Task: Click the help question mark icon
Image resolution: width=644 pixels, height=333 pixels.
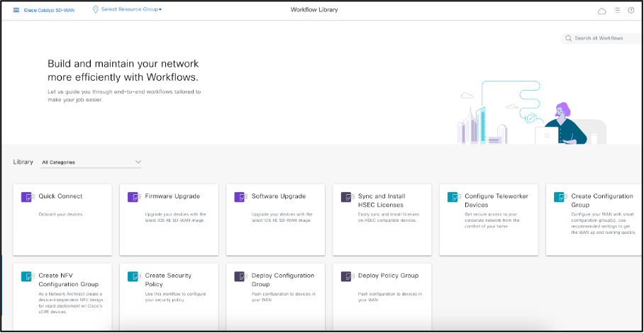Action: [x=631, y=10]
